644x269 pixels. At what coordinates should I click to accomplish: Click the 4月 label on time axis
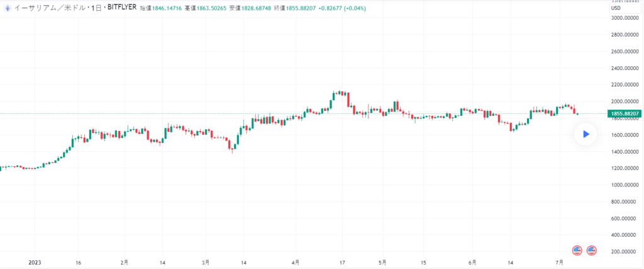[296, 262]
